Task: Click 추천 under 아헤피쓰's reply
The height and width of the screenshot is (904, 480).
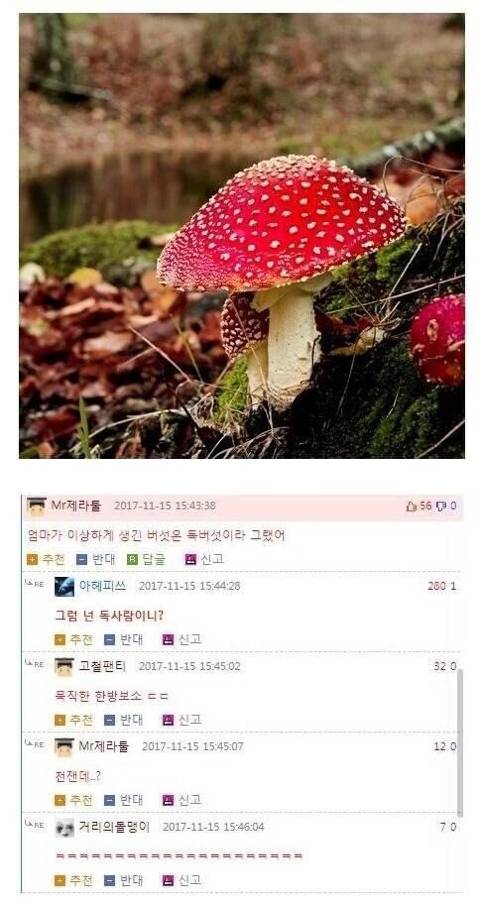Action: (x=73, y=639)
